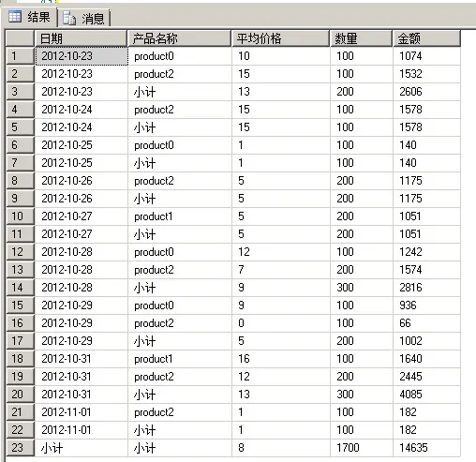
Task: Select the product1 cell in row 18
Action: [180, 359]
